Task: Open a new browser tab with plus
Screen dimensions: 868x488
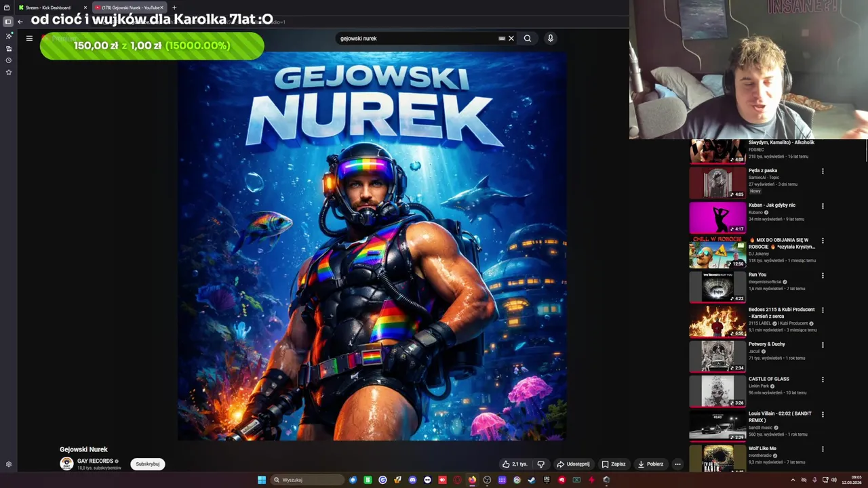Action: [x=174, y=7]
